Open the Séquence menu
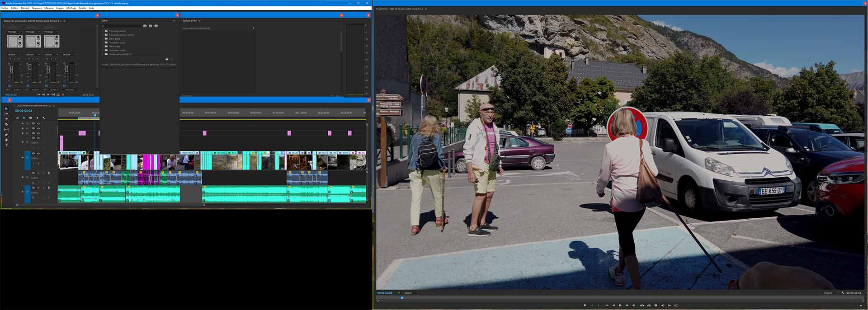Screen dimensions: 868x310 click(37, 8)
